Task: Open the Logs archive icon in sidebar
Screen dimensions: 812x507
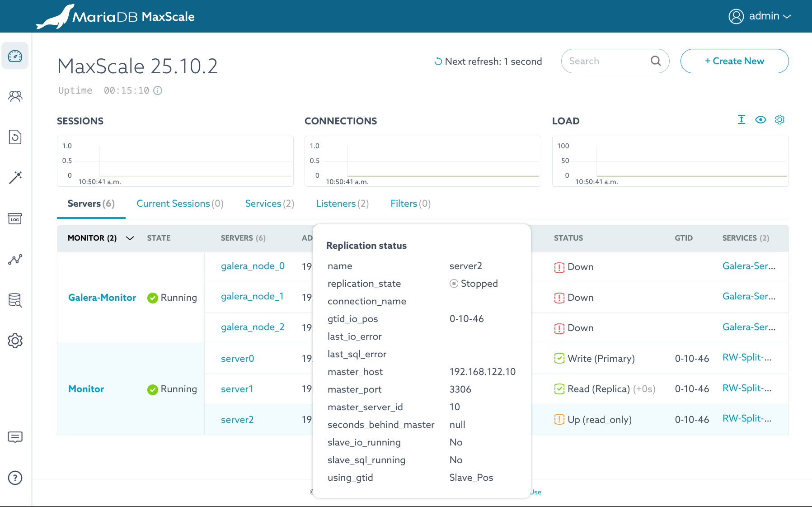Action: coord(15,219)
